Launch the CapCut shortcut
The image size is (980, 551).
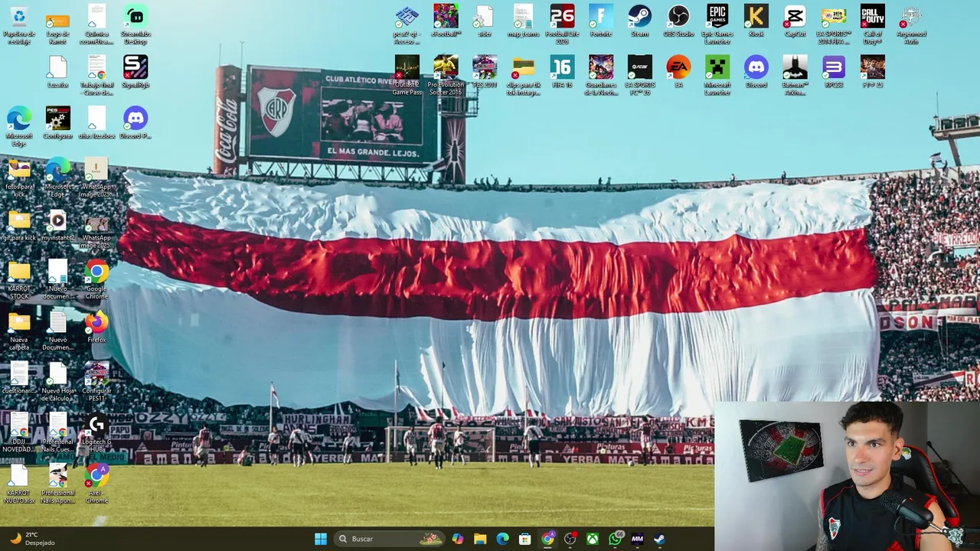[795, 21]
